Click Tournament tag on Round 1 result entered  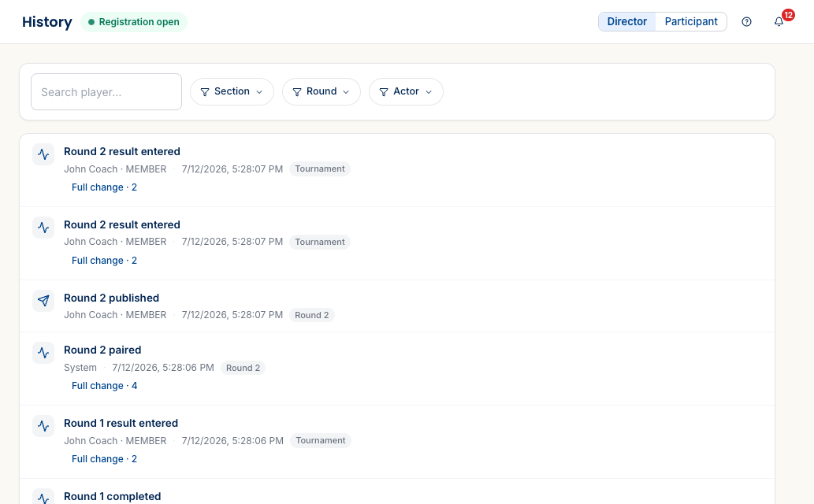click(320, 441)
